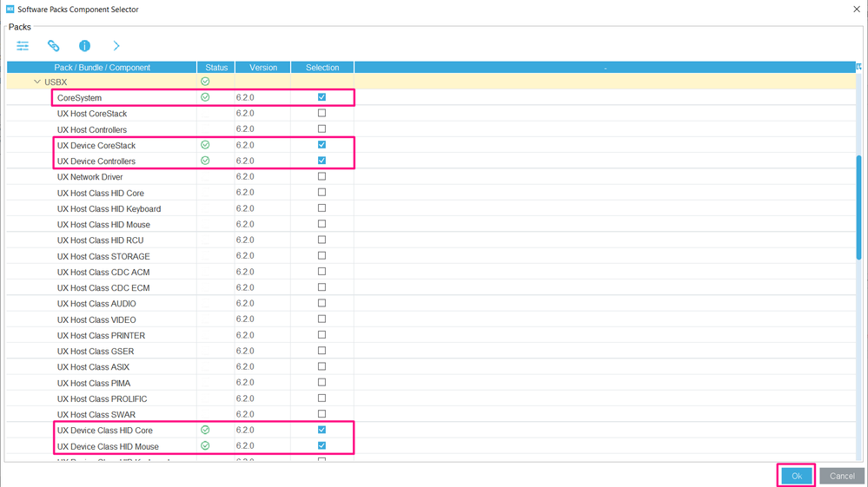Click the 6.2.0 version of CoreSystem
Viewport: 868px width, 487px height.
pyautogui.click(x=245, y=97)
